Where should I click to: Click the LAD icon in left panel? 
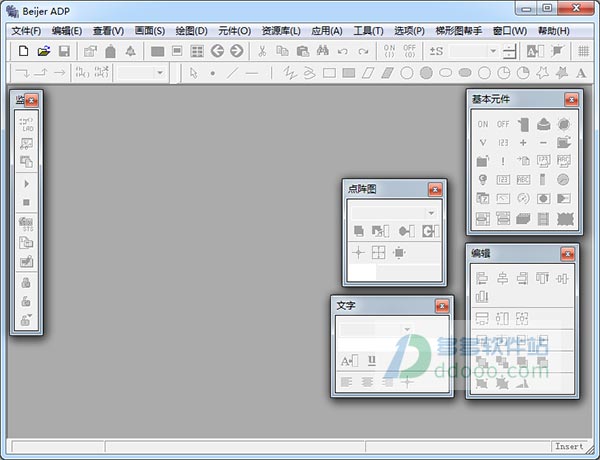(x=26, y=125)
